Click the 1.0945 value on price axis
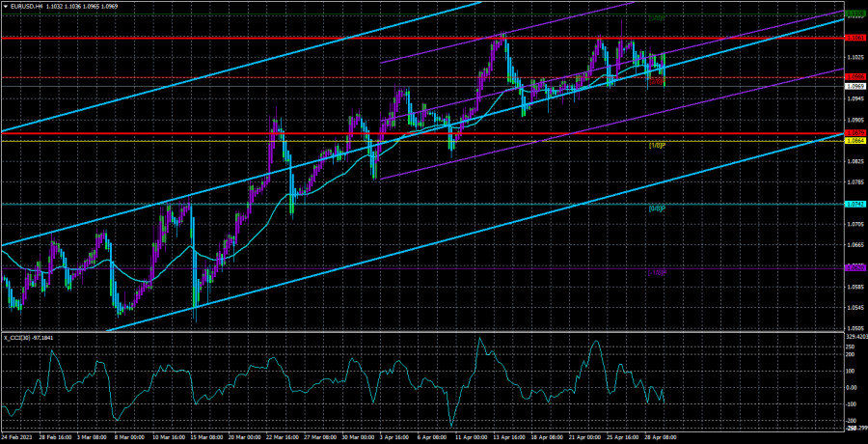This screenshot has width=868, height=444. (854, 98)
